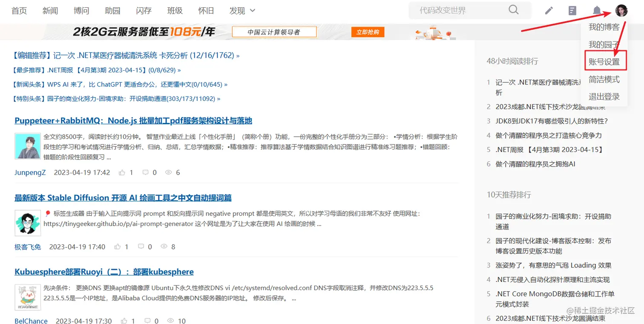Select 退出登录 to log out
644x324 pixels.
click(604, 96)
